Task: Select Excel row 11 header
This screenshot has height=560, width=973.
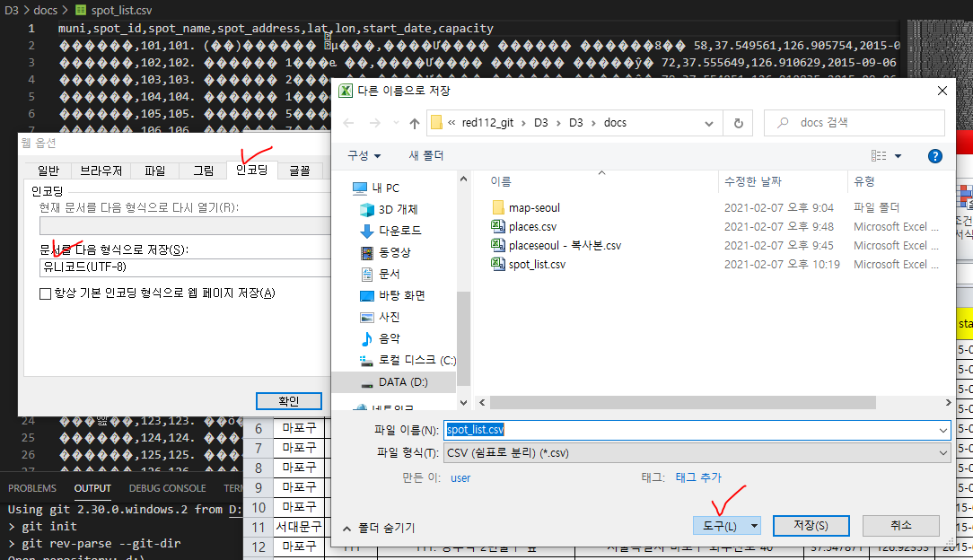Action: point(259,527)
